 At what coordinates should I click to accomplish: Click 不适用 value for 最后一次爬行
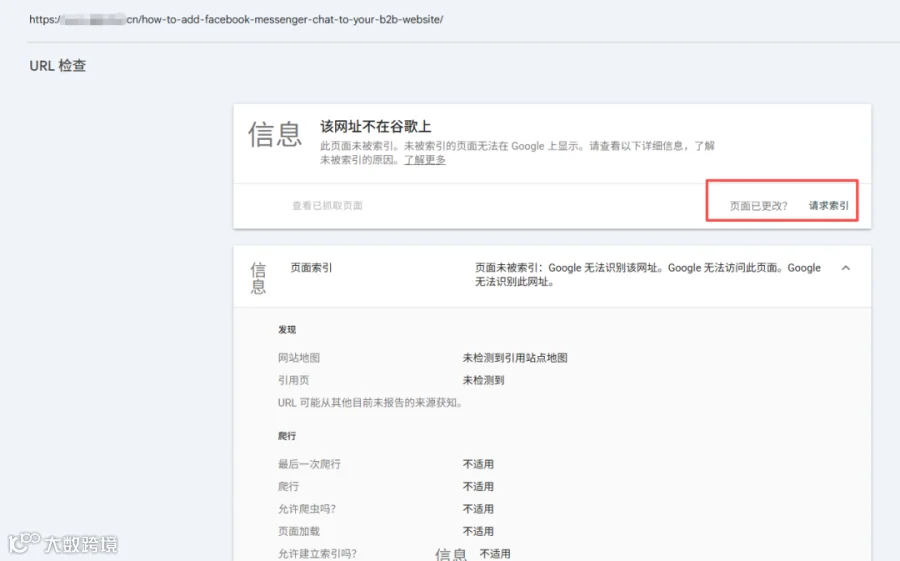coord(478,464)
